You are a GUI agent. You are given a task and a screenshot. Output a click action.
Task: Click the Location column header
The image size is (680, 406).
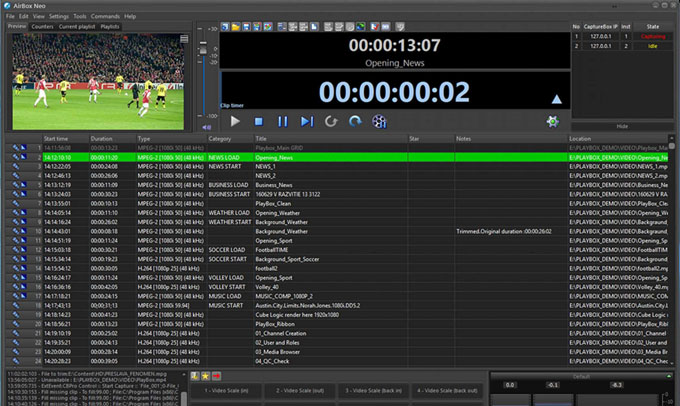pos(618,139)
